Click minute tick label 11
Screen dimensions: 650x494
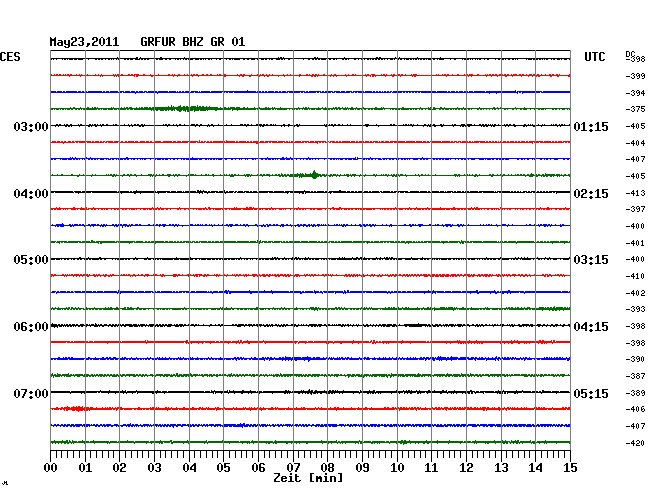point(431,468)
